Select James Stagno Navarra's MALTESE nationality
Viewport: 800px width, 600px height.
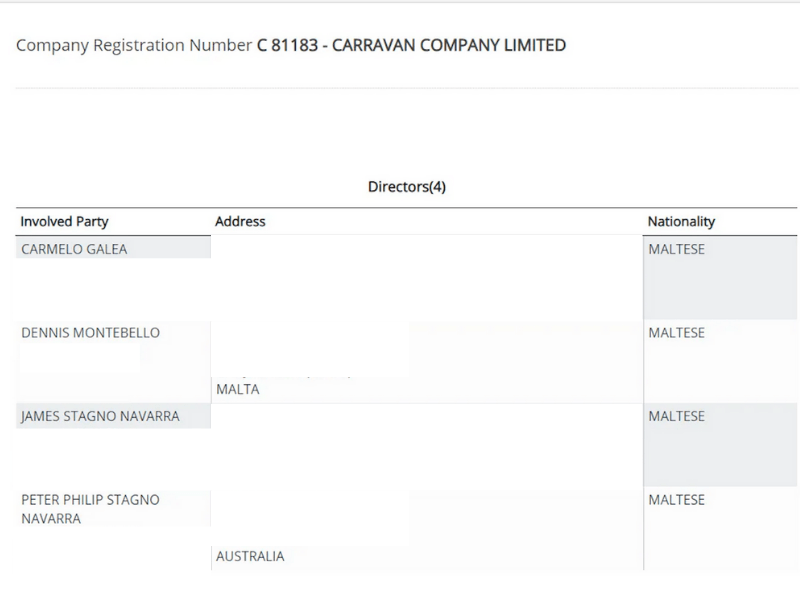[x=677, y=416]
